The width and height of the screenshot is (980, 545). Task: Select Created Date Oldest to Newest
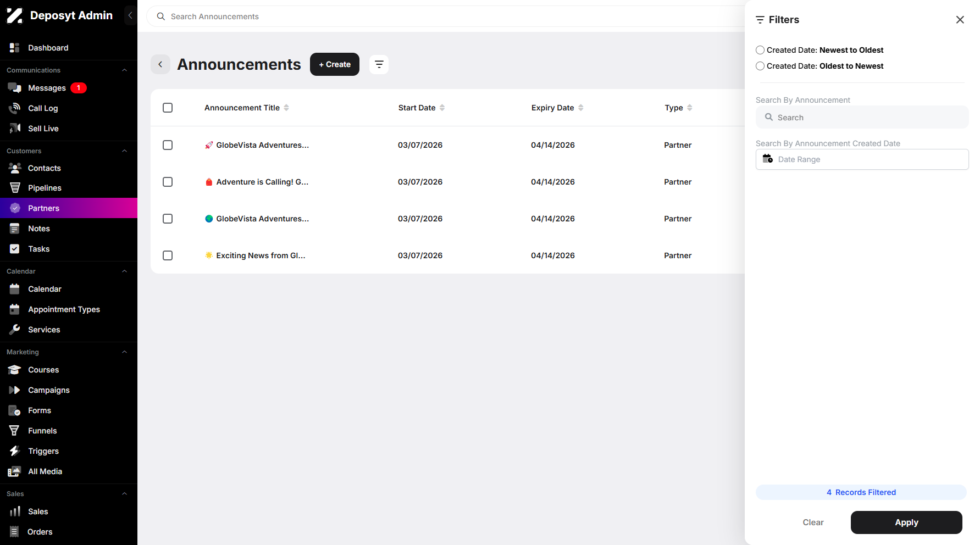tap(760, 66)
